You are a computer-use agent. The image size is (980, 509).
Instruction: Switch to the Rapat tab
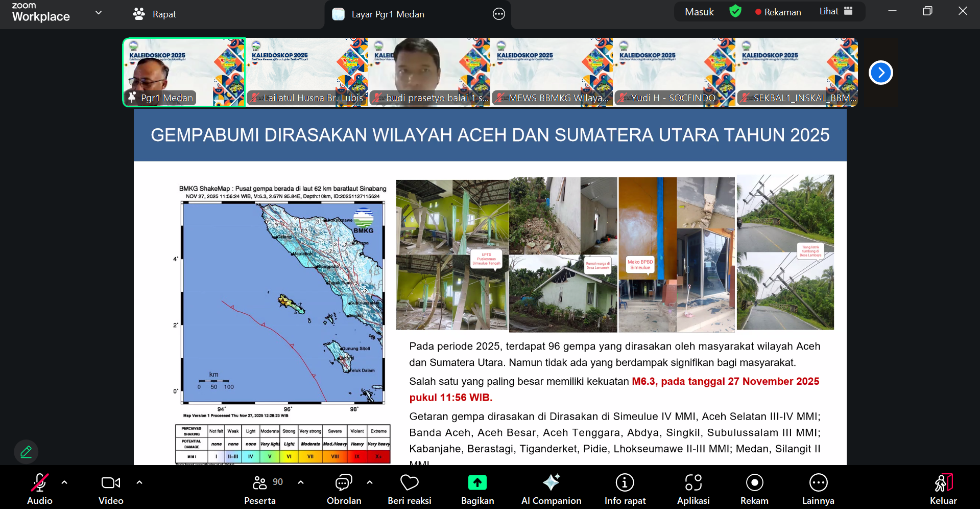click(x=155, y=14)
